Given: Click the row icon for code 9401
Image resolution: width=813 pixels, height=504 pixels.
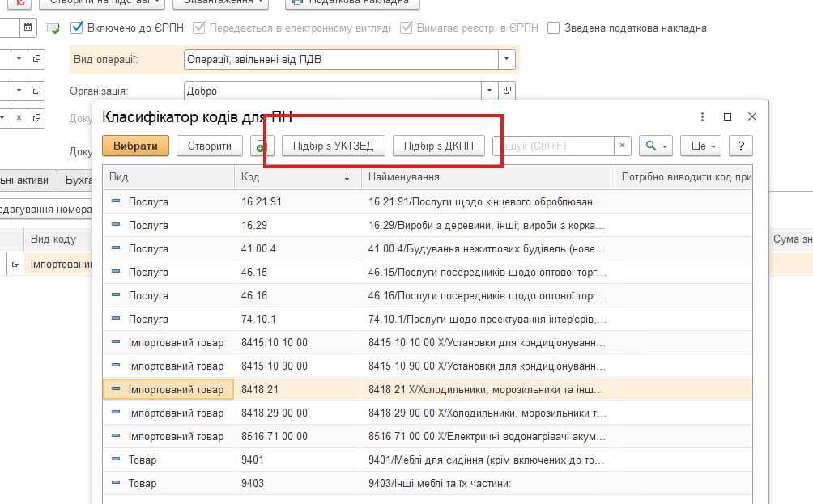Looking at the screenshot, I should pyautogui.click(x=116, y=460).
